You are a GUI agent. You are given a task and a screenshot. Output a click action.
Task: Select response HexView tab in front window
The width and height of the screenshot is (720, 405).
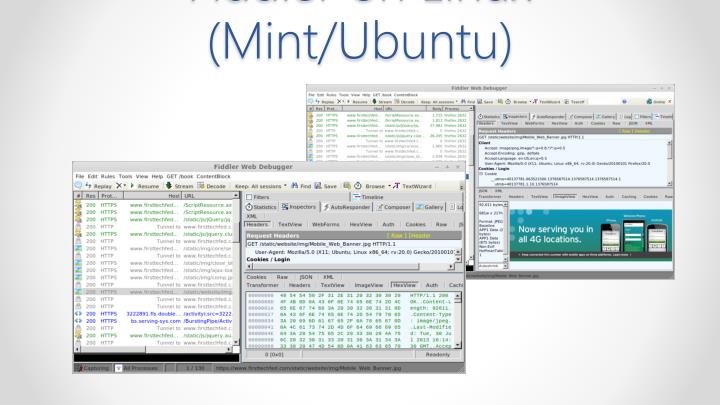coord(404,285)
